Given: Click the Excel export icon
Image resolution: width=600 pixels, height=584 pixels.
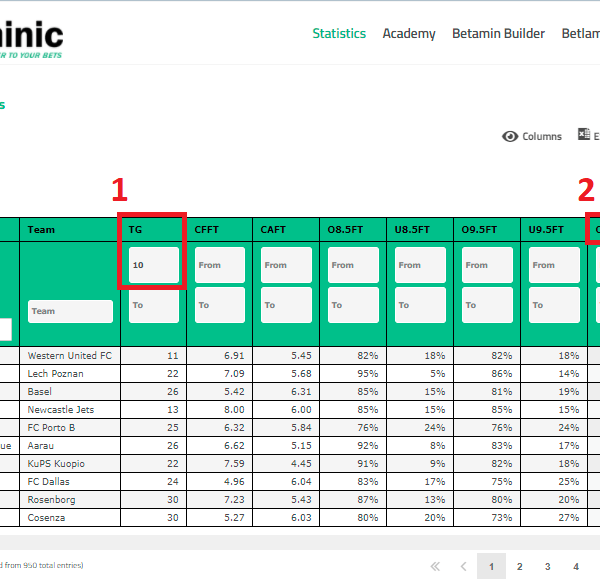Looking at the screenshot, I should 584,136.
